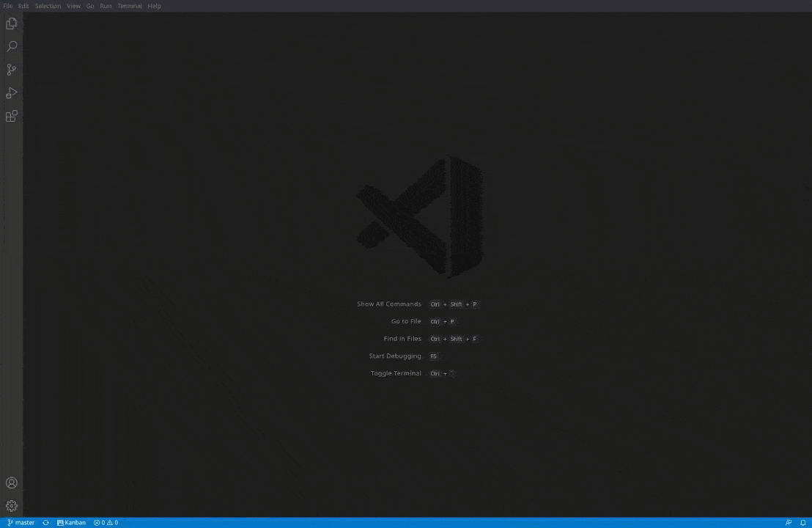
Task: Open the Run and Debug view
Action: click(12, 92)
